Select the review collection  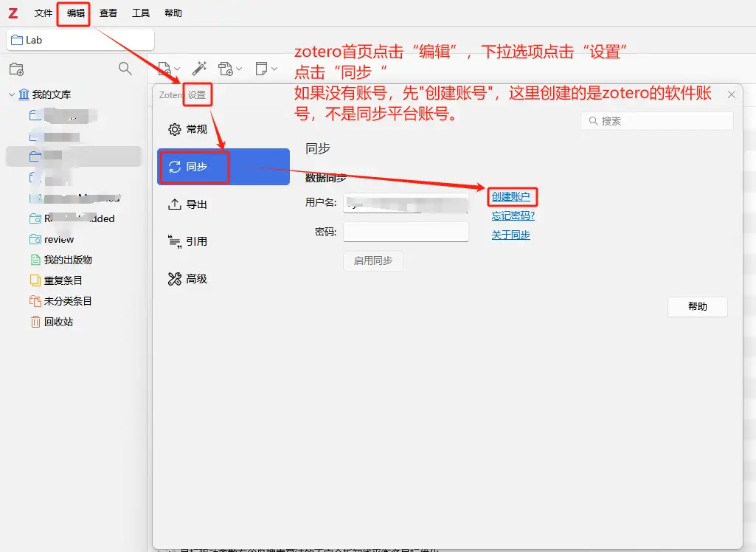tap(59, 239)
